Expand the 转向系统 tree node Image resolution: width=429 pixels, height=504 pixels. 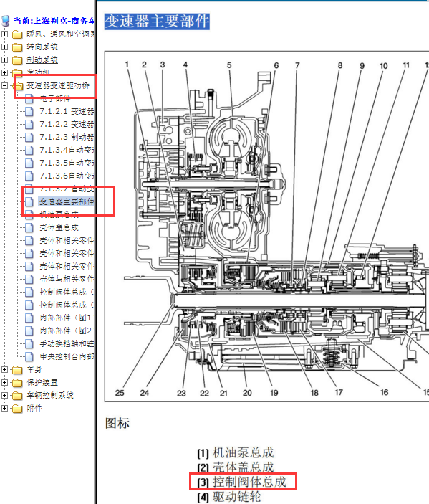pyautogui.click(x=4, y=47)
